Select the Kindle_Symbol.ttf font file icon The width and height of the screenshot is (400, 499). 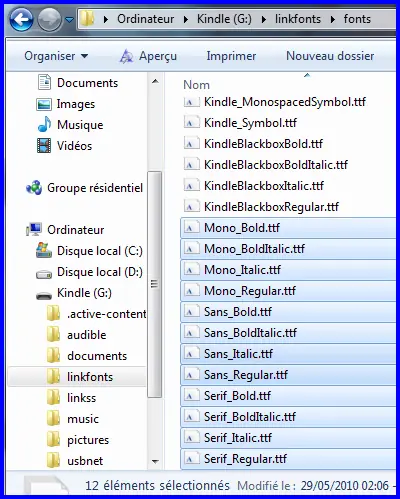tap(191, 123)
